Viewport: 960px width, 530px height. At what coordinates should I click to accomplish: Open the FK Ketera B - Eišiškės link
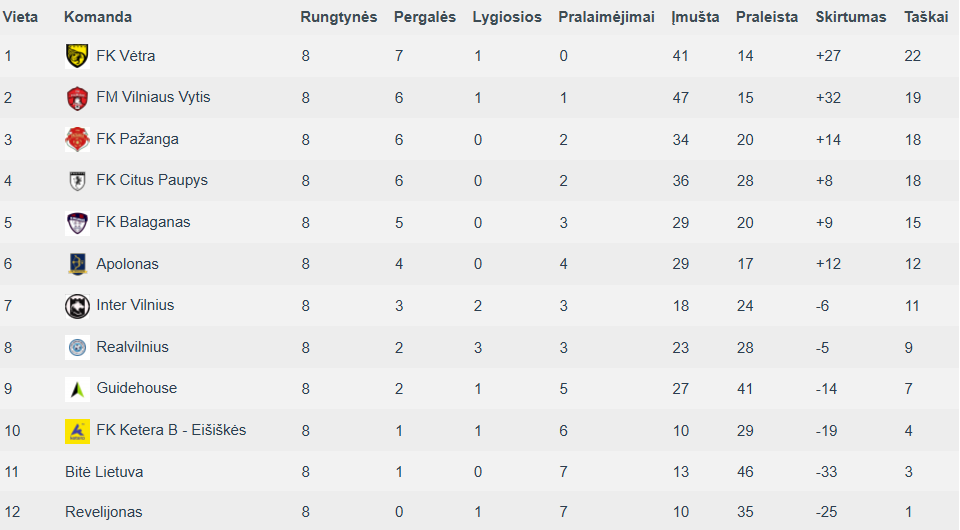pyautogui.click(x=171, y=430)
